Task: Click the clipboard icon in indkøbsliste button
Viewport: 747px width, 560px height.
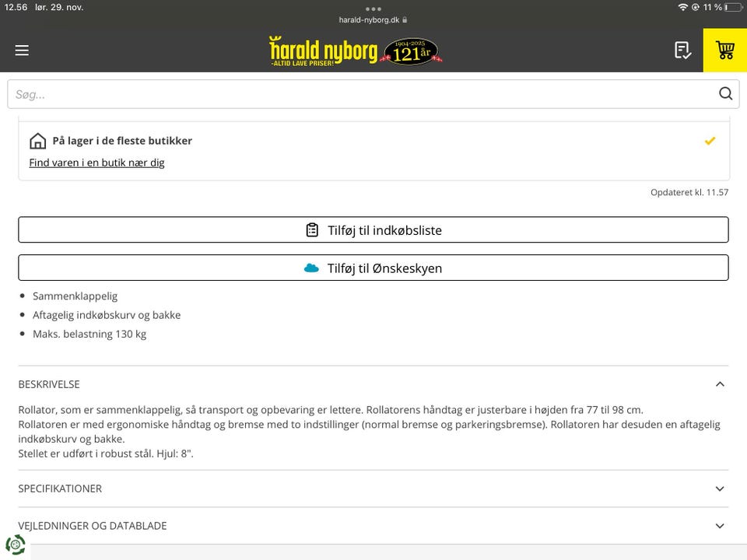Action: pyautogui.click(x=312, y=230)
